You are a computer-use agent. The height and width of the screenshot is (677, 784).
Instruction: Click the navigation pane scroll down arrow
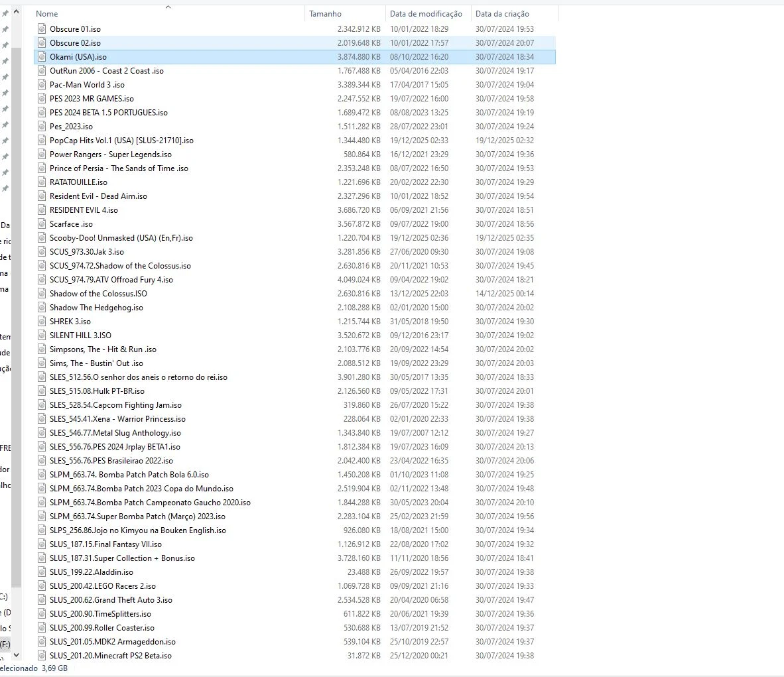16,654
